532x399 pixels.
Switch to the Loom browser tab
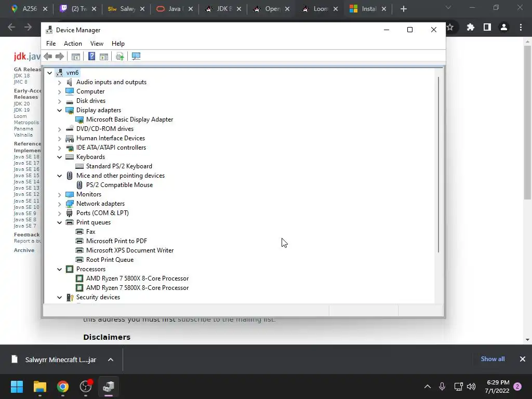coord(320,9)
